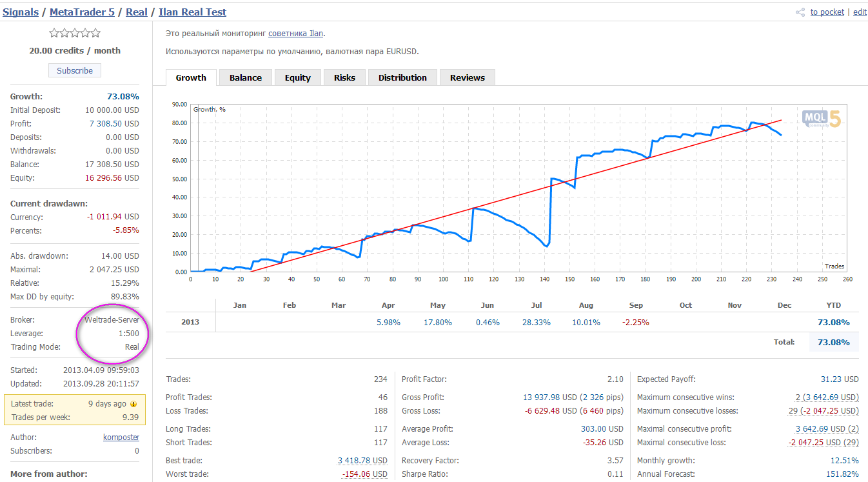This screenshot has width=868, height=482.
Task: Click Expected Payoff value '31.23 USD'
Action: coord(840,379)
